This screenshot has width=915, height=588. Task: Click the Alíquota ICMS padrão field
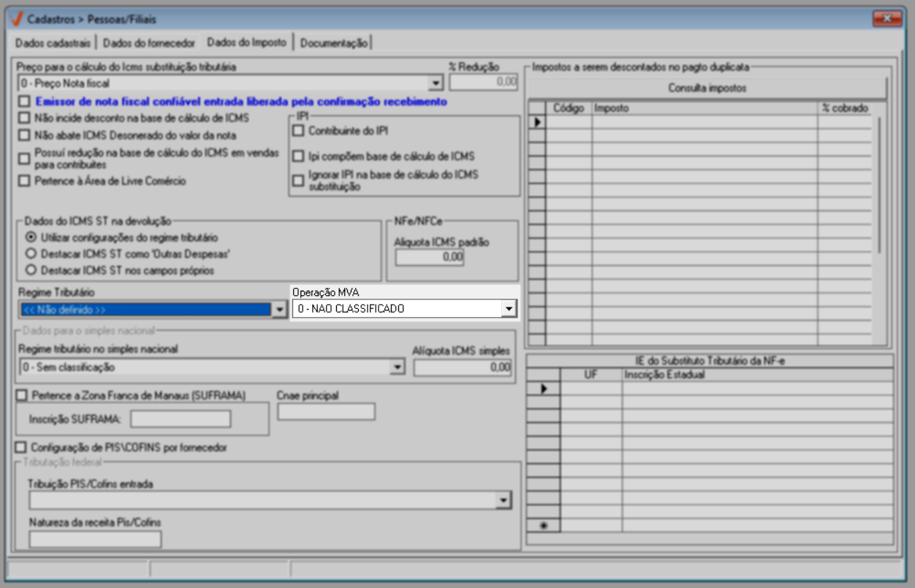(x=430, y=257)
